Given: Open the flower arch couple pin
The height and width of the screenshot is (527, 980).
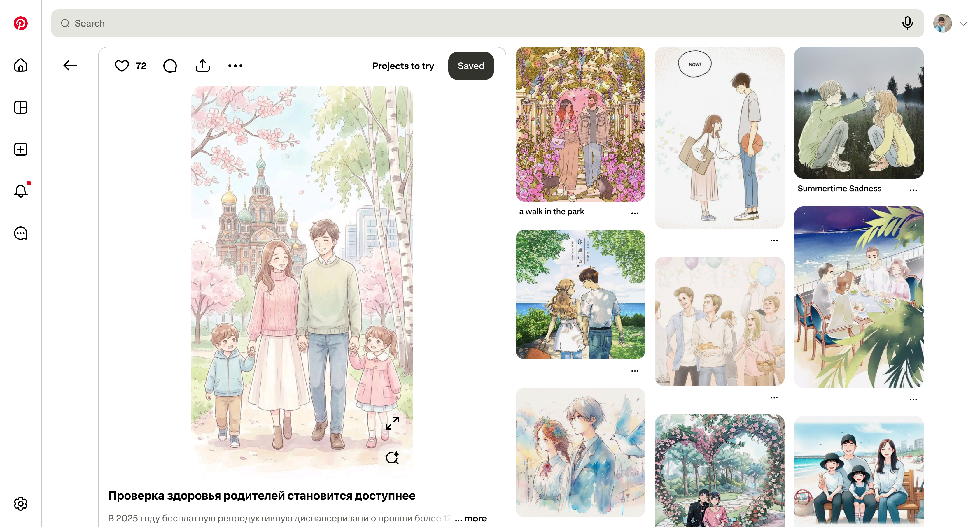Looking at the screenshot, I should point(580,124).
